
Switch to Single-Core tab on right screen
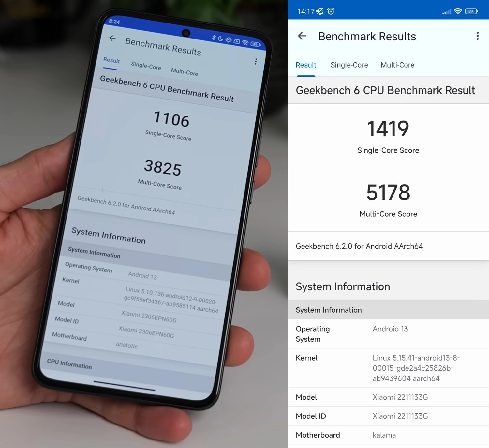tap(349, 65)
